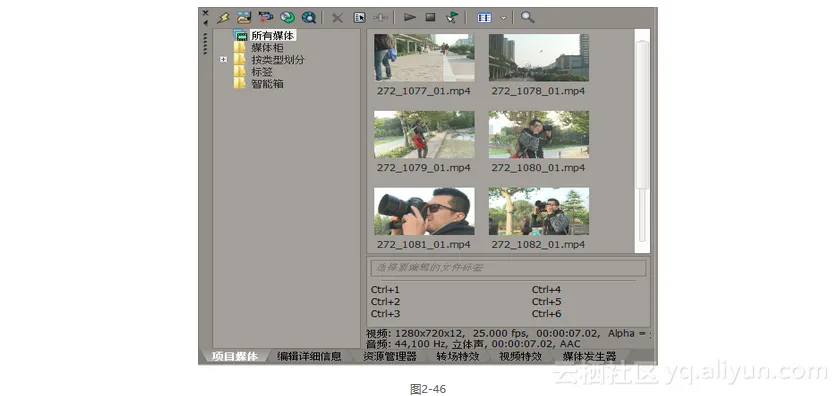This screenshot has width=839, height=396.
Task: Select thumbnail of 272_1082_01.mp4
Action: [x=539, y=211]
